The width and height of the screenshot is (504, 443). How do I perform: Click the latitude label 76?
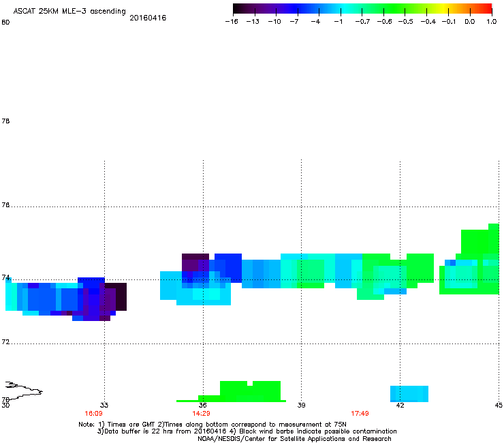click(x=5, y=205)
